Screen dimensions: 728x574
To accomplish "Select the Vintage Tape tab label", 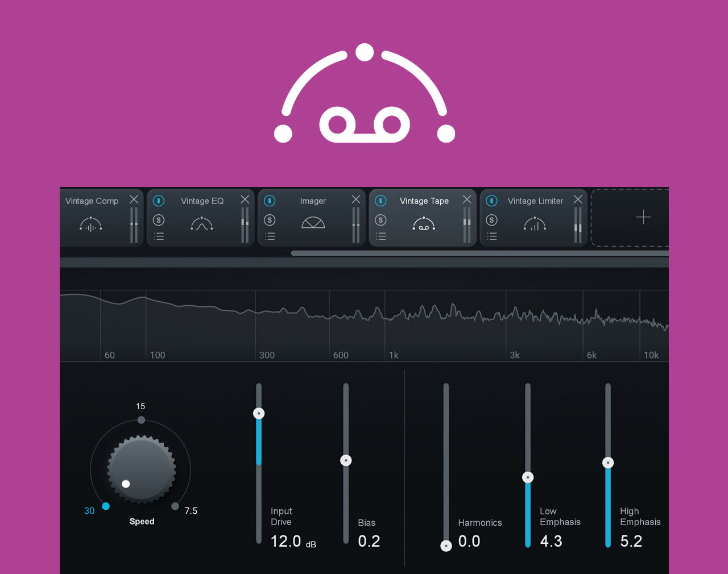I will pos(424,201).
